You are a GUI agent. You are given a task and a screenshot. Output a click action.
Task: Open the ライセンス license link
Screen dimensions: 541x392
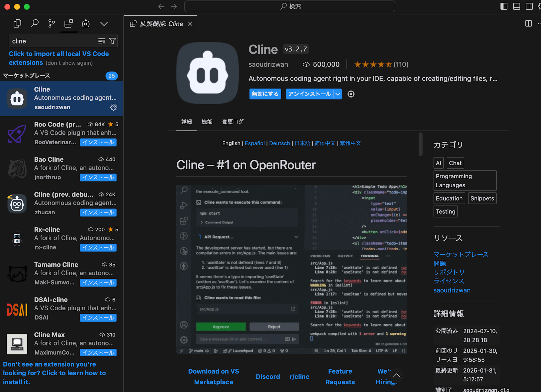point(449,281)
